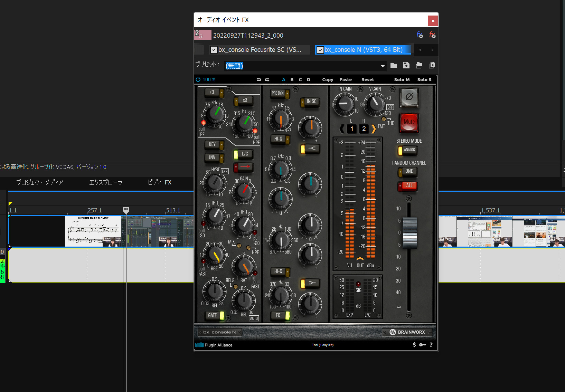
Task: Open the plugin help question mark
Action: point(431,345)
